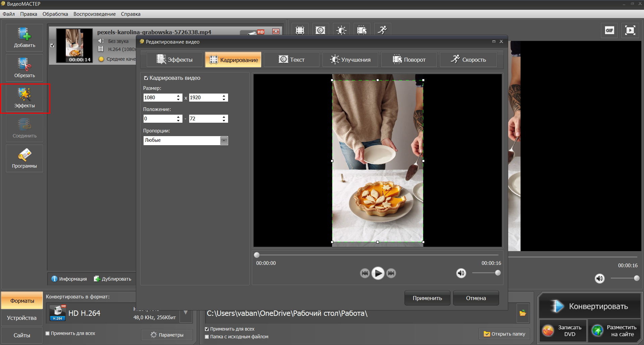Enable Папка с исходным файлом checkbox
644x345 pixels.
(x=207, y=337)
